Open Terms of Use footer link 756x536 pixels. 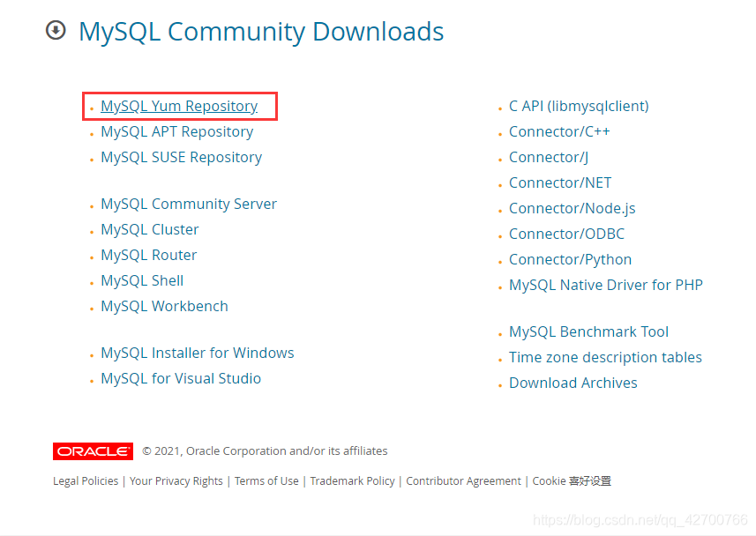[266, 481]
